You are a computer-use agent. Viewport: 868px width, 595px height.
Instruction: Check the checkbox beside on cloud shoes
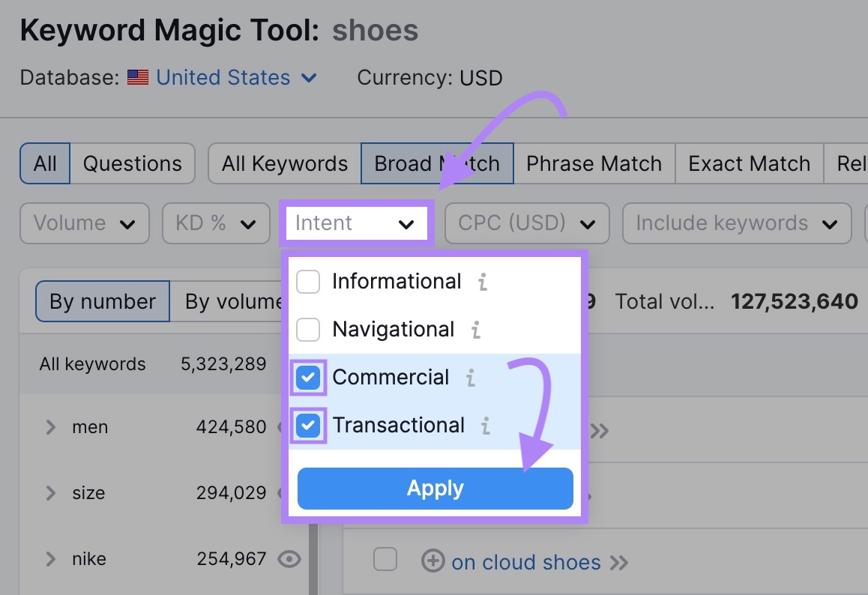pos(385,559)
